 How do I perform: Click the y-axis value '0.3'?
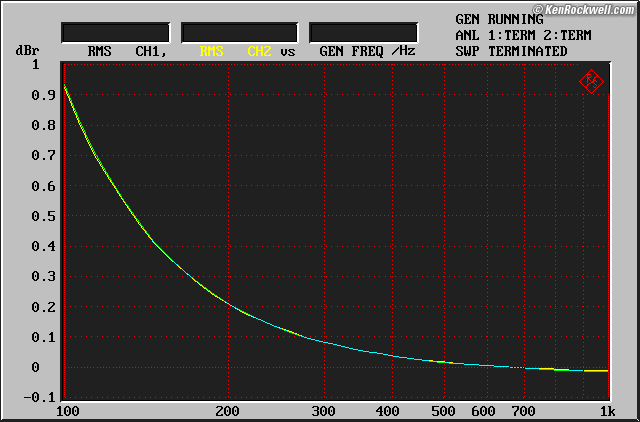(x=43, y=276)
